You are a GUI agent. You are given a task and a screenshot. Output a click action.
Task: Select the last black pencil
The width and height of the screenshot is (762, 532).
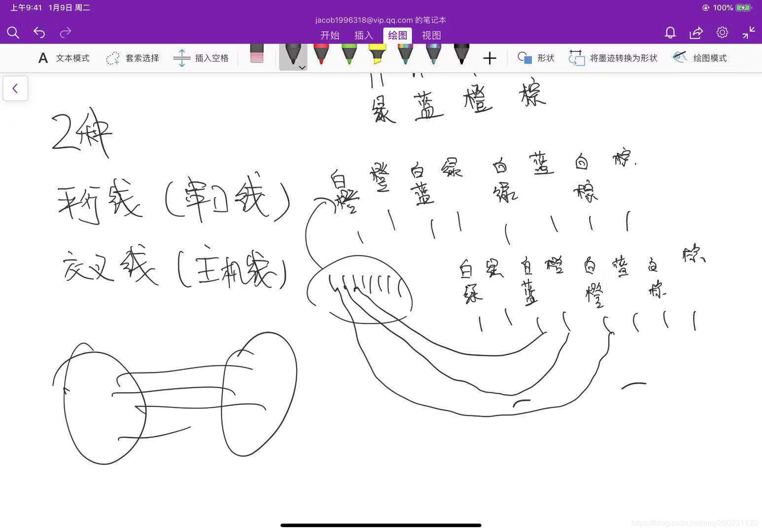click(x=461, y=54)
